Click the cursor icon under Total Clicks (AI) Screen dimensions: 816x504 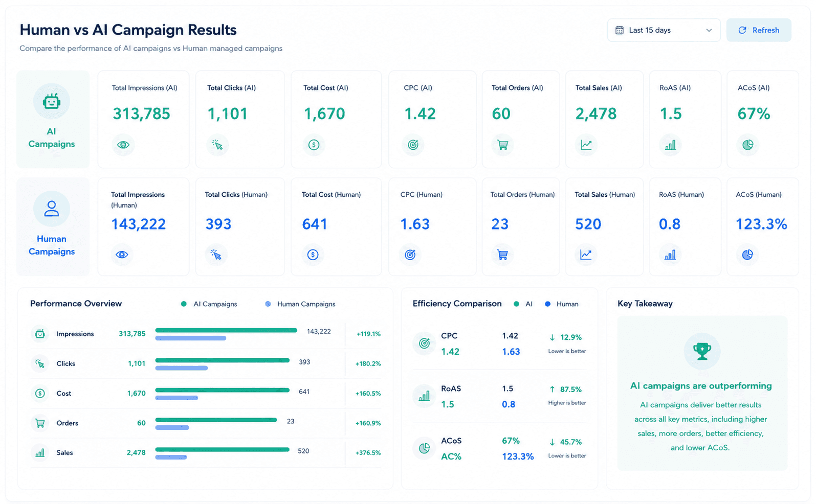pyautogui.click(x=217, y=145)
